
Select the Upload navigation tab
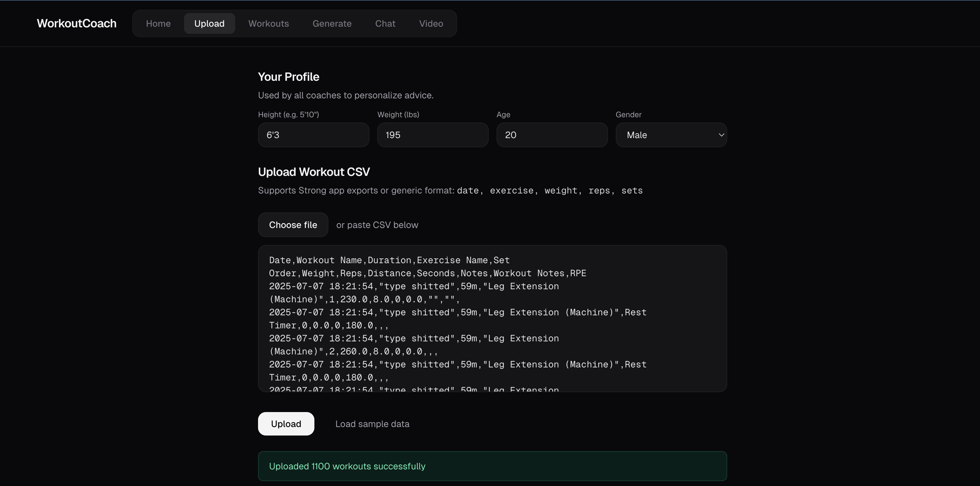(209, 23)
